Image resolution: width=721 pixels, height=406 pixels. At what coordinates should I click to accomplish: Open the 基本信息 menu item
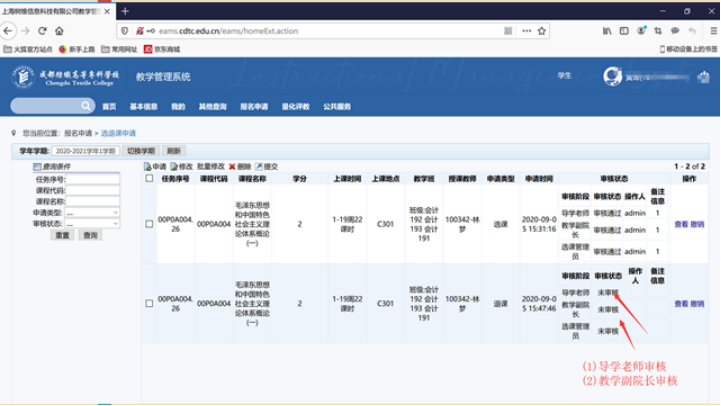143,106
